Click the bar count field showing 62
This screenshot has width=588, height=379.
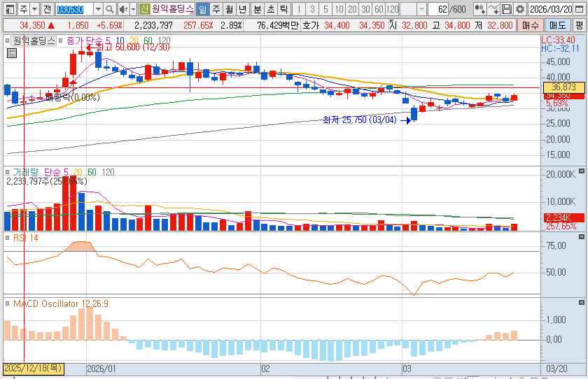click(438, 9)
